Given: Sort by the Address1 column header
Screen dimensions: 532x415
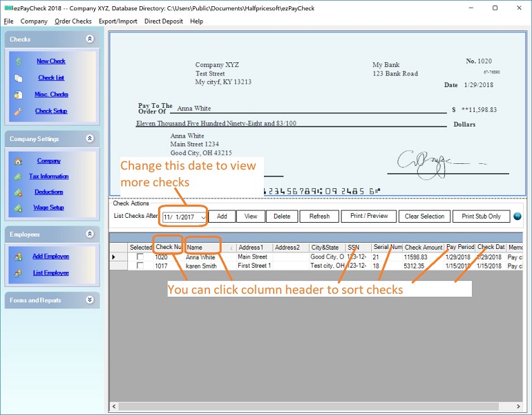Looking at the screenshot, I should pos(254,247).
